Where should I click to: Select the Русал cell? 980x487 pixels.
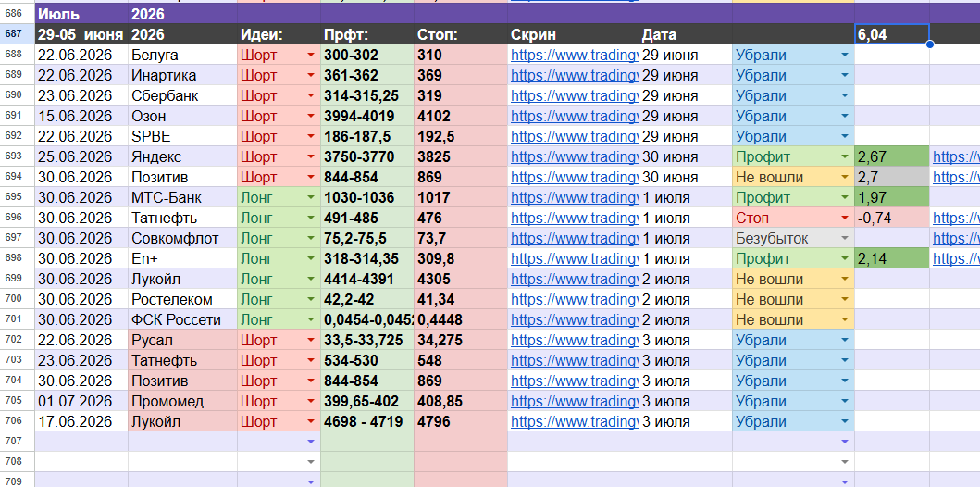[183, 340]
